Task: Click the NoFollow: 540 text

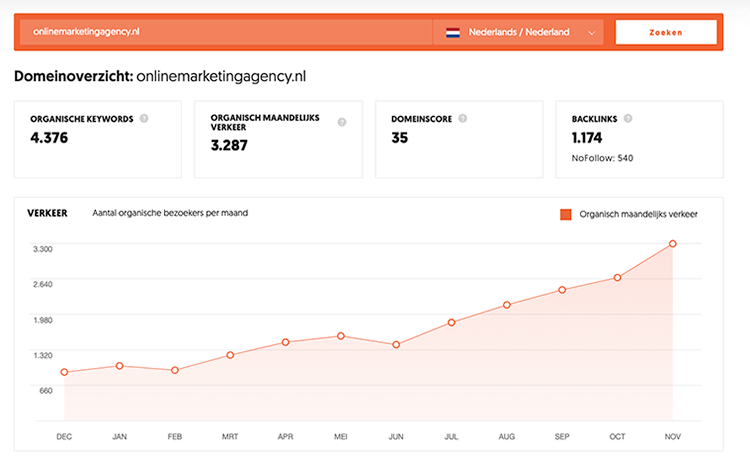Action: point(602,158)
